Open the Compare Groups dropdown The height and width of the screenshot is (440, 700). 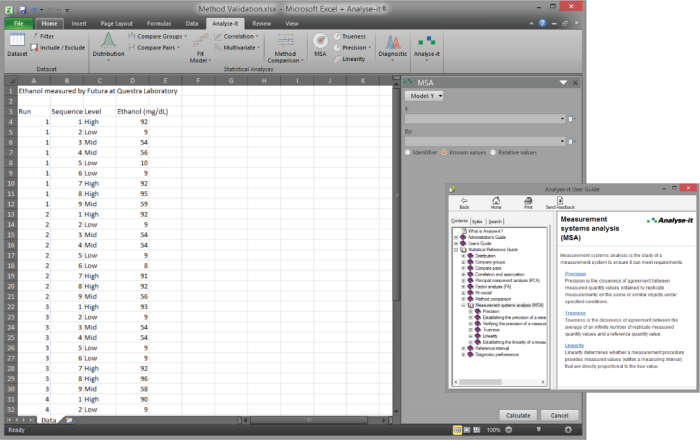pyautogui.click(x=157, y=36)
